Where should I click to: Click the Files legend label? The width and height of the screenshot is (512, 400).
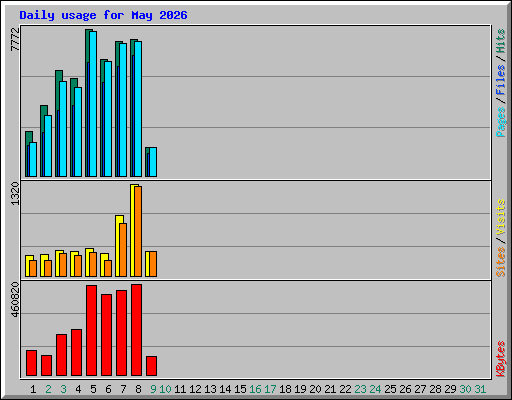click(501, 80)
